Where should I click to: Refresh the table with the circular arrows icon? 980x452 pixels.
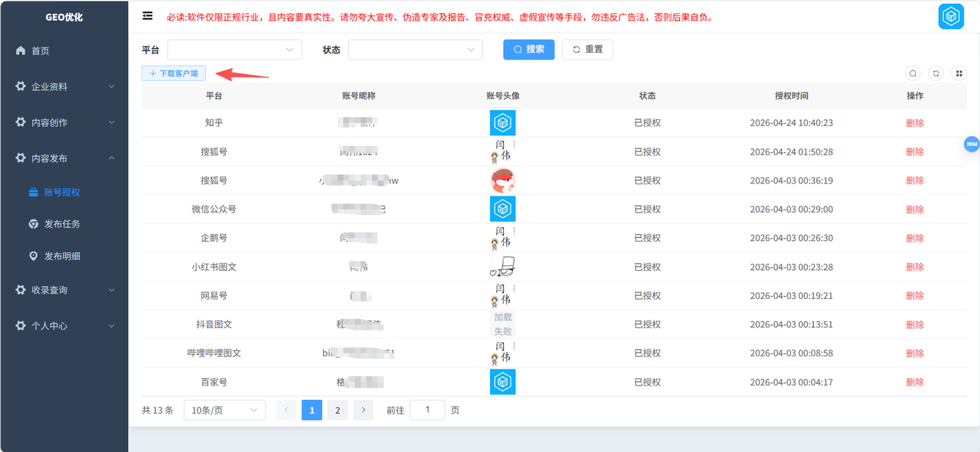(936, 73)
